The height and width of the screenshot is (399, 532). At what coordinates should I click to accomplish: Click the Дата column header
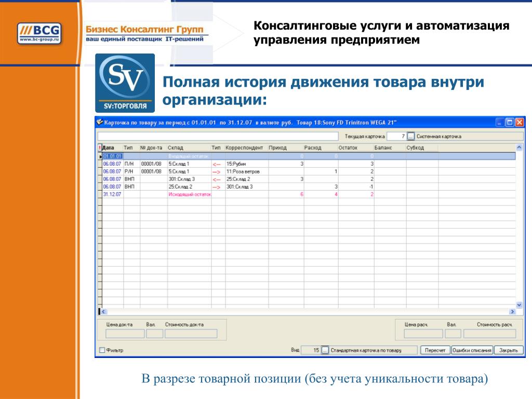[x=112, y=148]
